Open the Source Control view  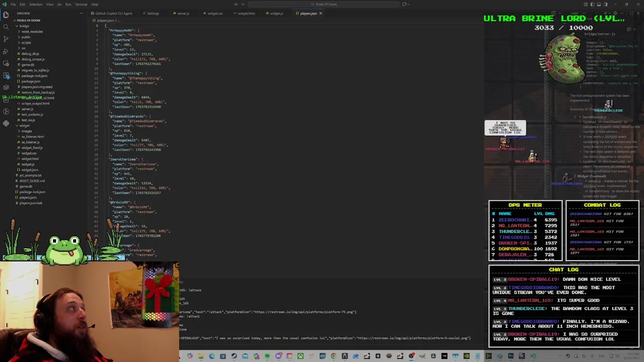coord(6,39)
